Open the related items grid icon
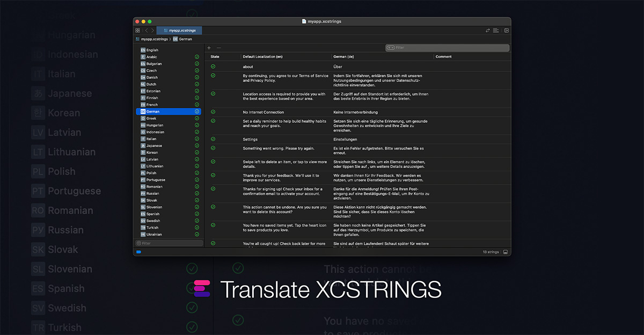The height and width of the screenshot is (335, 644). click(138, 31)
